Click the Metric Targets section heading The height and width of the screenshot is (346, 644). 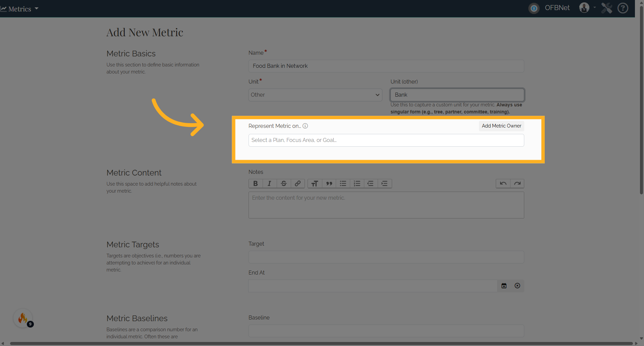[x=132, y=245]
